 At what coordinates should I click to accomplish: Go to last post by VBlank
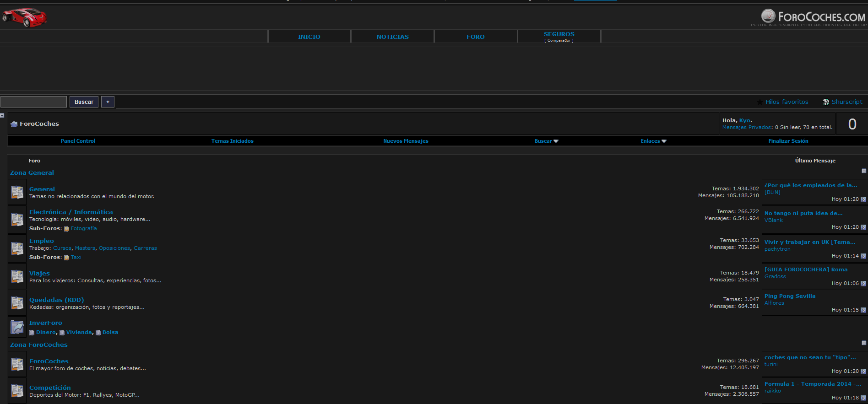[x=863, y=227]
